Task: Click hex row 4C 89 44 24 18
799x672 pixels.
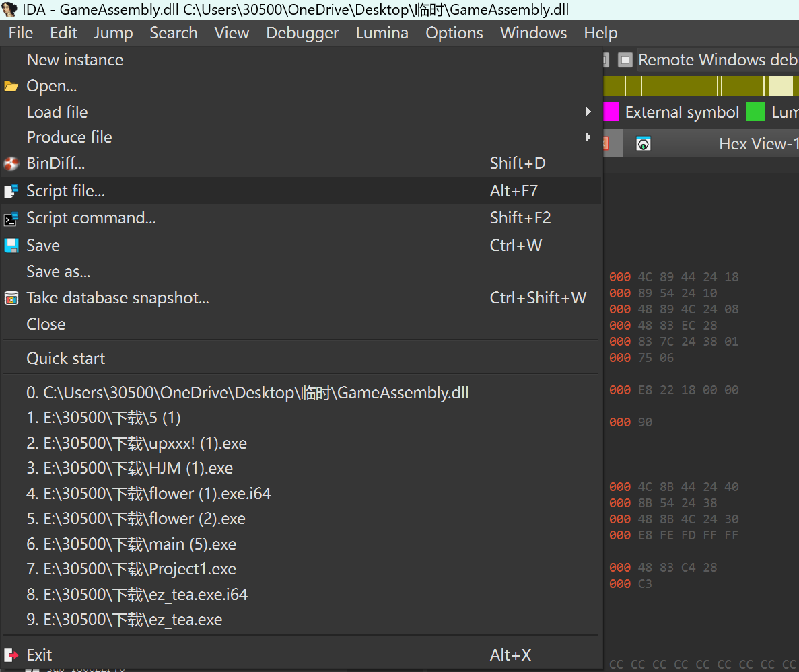Action: click(x=674, y=277)
